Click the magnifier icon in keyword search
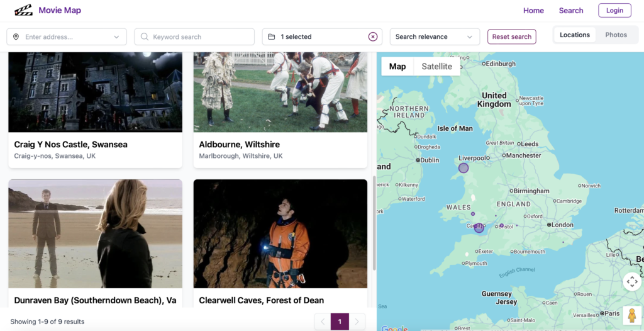 click(145, 37)
